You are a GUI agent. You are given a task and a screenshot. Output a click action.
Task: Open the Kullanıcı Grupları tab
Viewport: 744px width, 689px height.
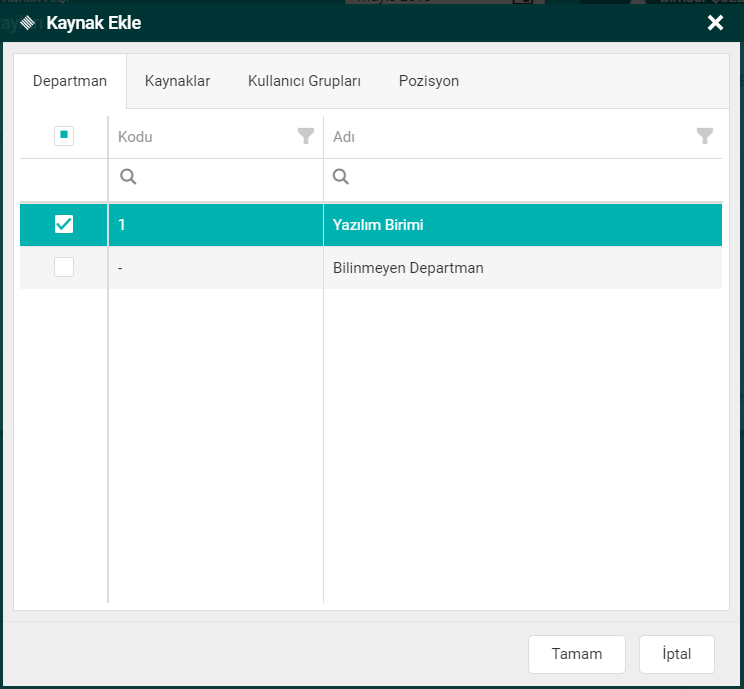(304, 81)
